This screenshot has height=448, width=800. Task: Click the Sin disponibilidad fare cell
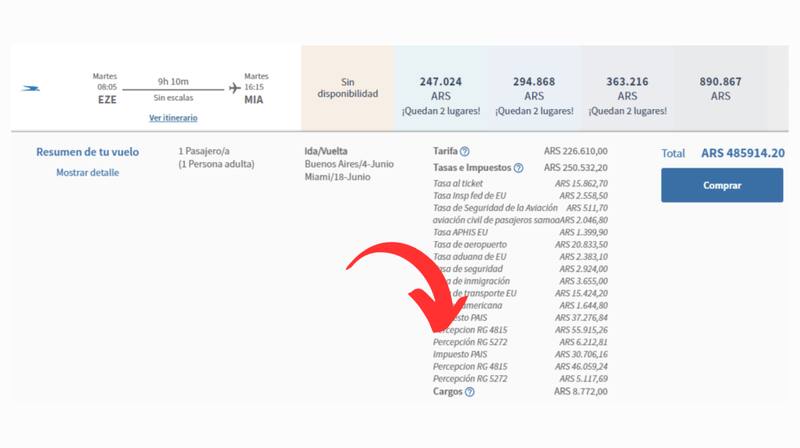click(x=347, y=88)
